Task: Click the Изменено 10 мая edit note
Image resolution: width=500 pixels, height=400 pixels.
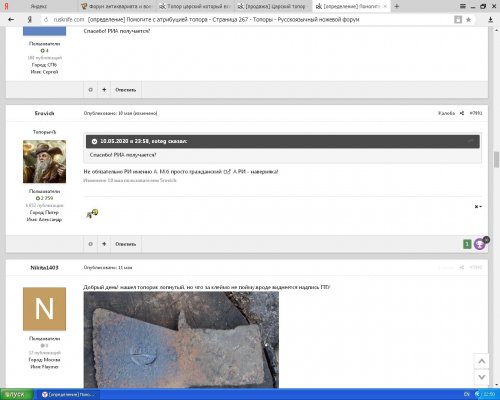Action: 130,180
